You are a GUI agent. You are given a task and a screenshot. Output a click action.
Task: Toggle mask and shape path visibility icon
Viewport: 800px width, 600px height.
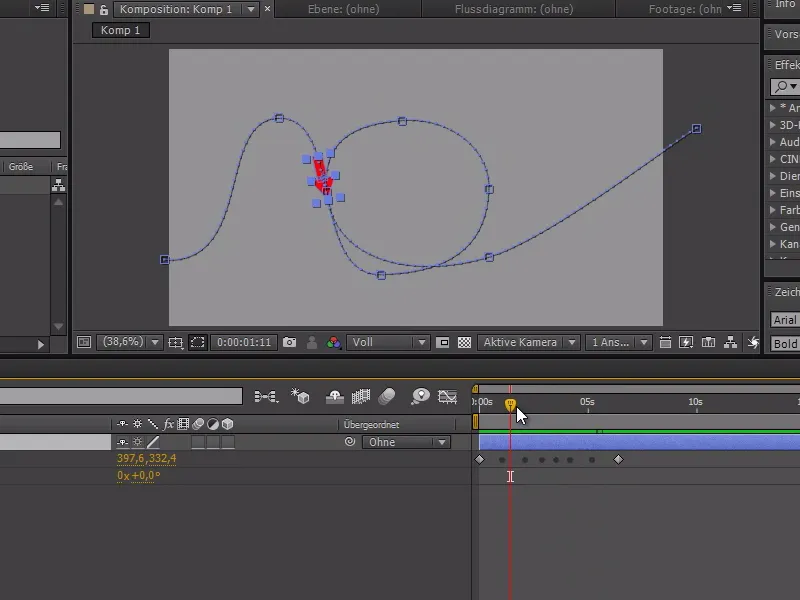197,342
